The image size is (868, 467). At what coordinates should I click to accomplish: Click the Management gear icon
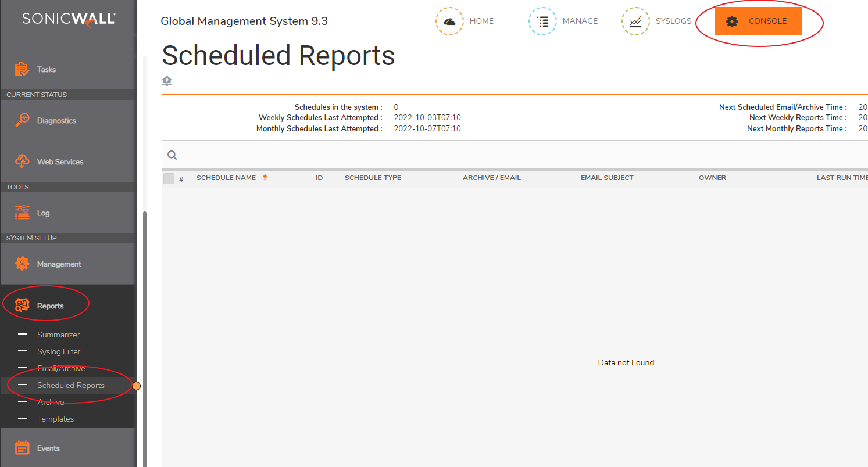[x=22, y=264]
